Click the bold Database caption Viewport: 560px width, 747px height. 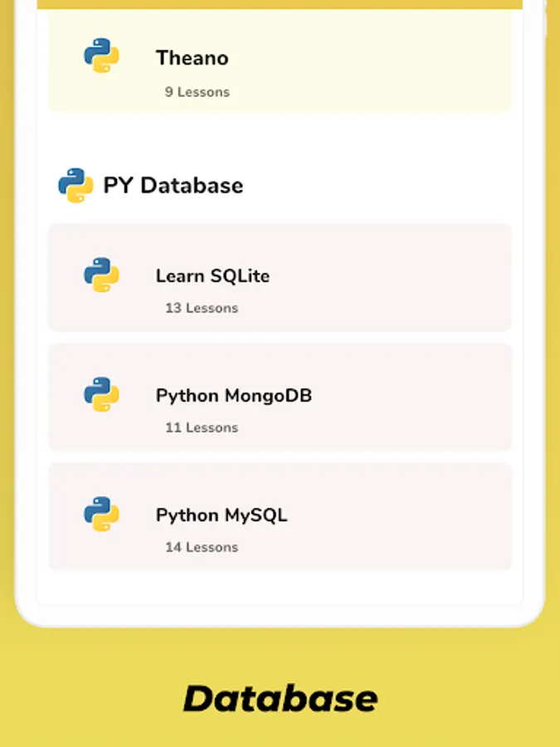(x=280, y=698)
